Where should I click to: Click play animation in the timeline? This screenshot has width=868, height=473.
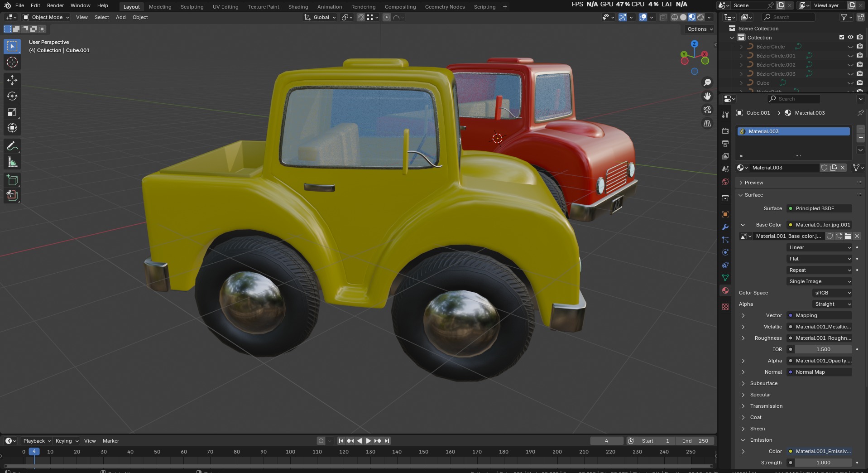(x=368, y=441)
